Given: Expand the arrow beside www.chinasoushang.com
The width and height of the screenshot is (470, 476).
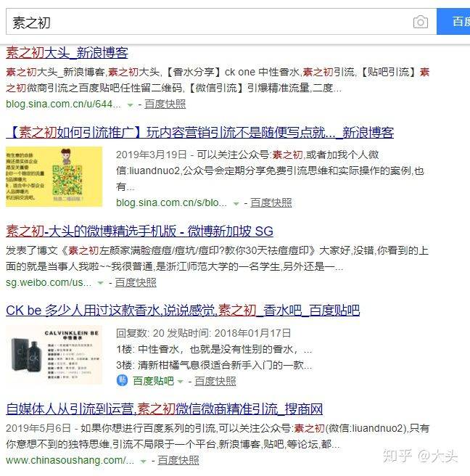Looking at the screenshot, I should click(x=143, y=461).
